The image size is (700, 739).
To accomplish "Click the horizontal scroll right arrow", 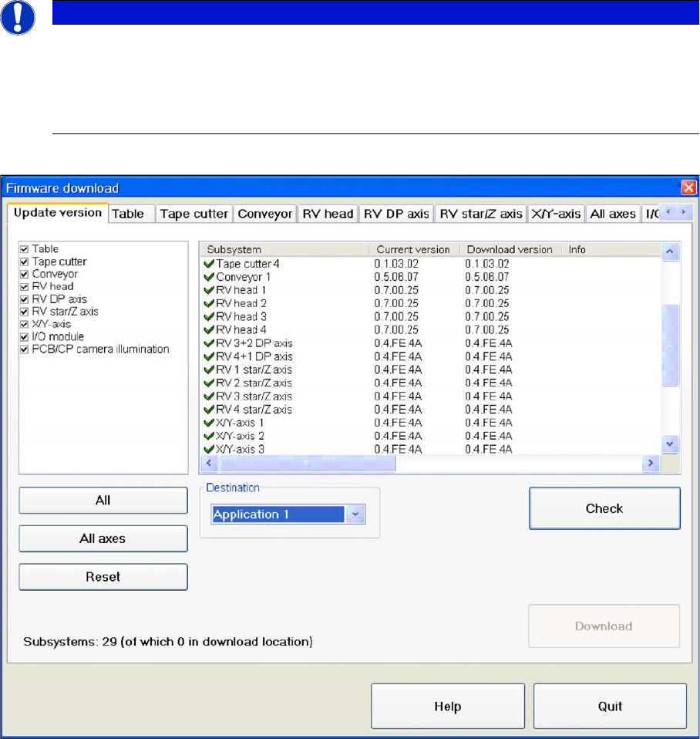I will click(651, 464).
